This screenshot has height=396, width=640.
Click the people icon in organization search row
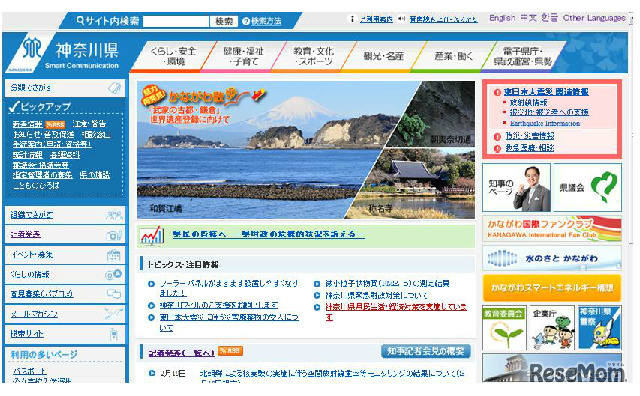pos(114,215)
